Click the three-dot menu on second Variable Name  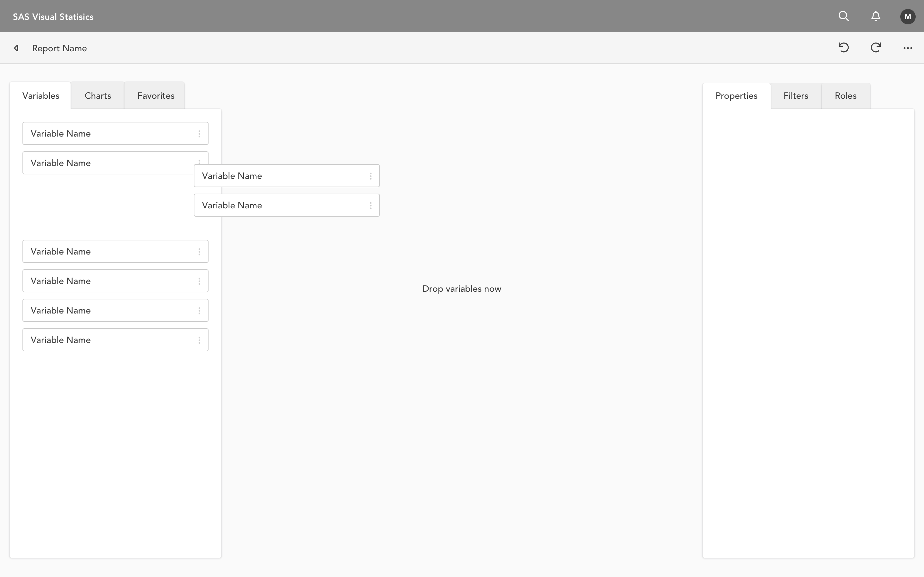coord(199,163)
